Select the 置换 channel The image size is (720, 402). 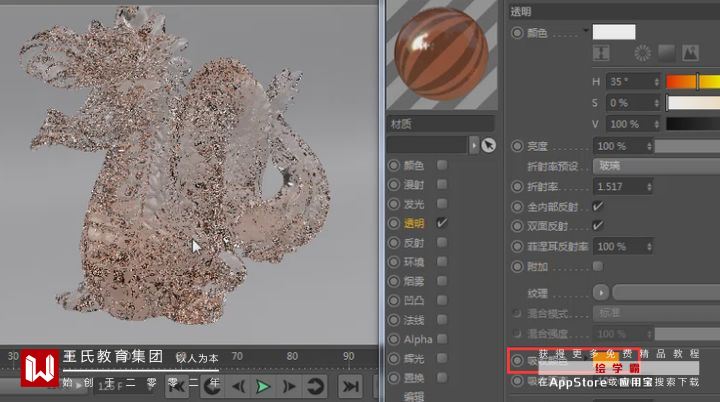point(414,378)
